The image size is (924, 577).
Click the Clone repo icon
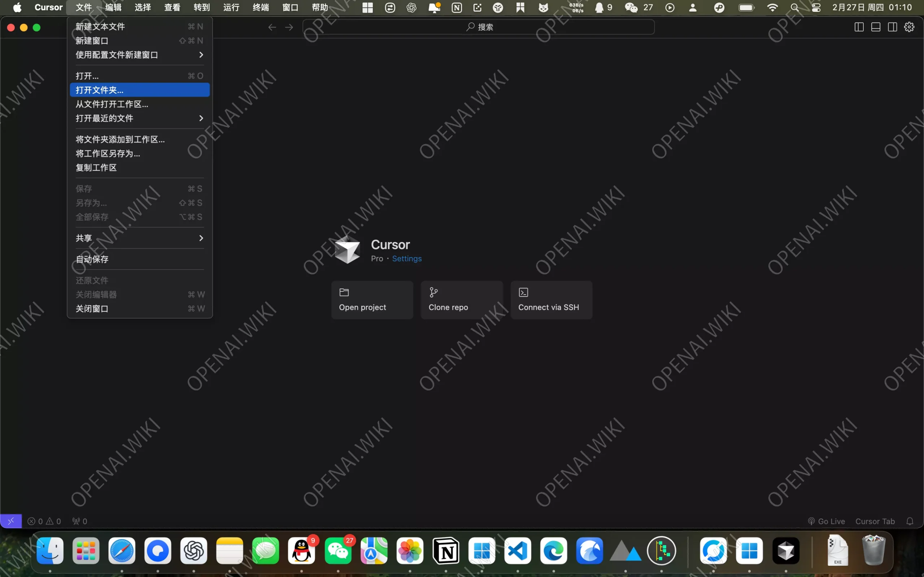433,292
